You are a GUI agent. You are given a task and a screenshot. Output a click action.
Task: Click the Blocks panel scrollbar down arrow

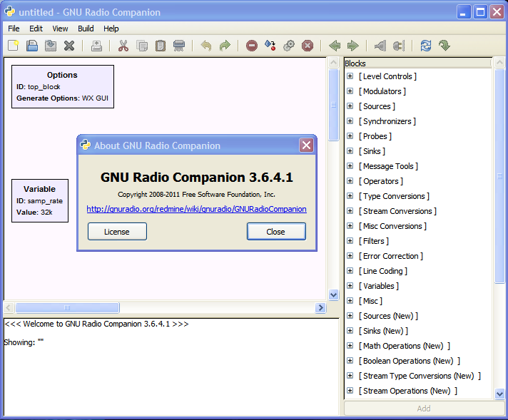499,394
